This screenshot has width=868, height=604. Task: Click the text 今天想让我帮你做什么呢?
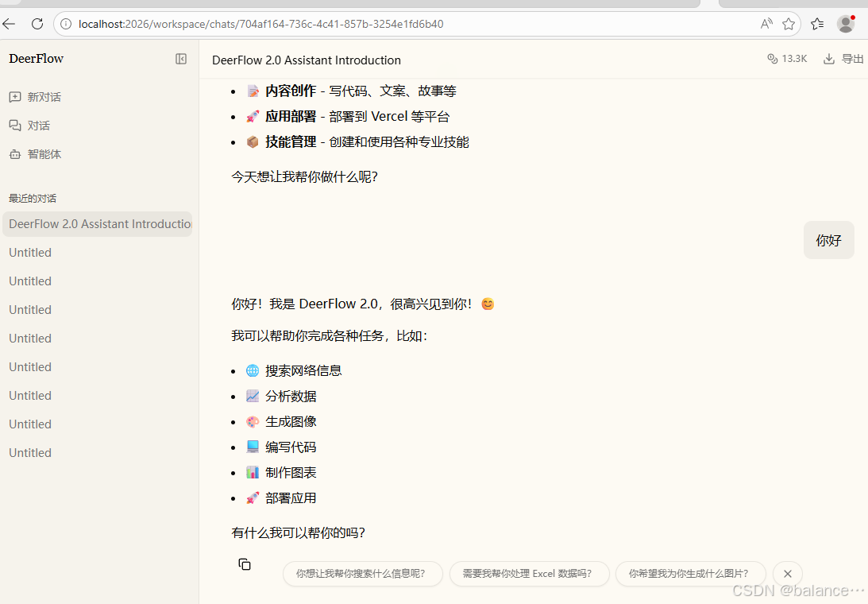(304, 176)
